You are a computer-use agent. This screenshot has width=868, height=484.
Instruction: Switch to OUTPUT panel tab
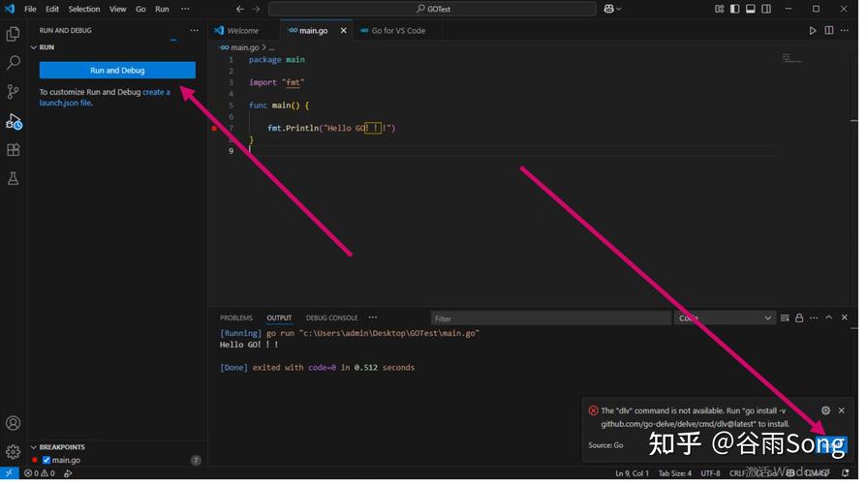coord(279,318)
